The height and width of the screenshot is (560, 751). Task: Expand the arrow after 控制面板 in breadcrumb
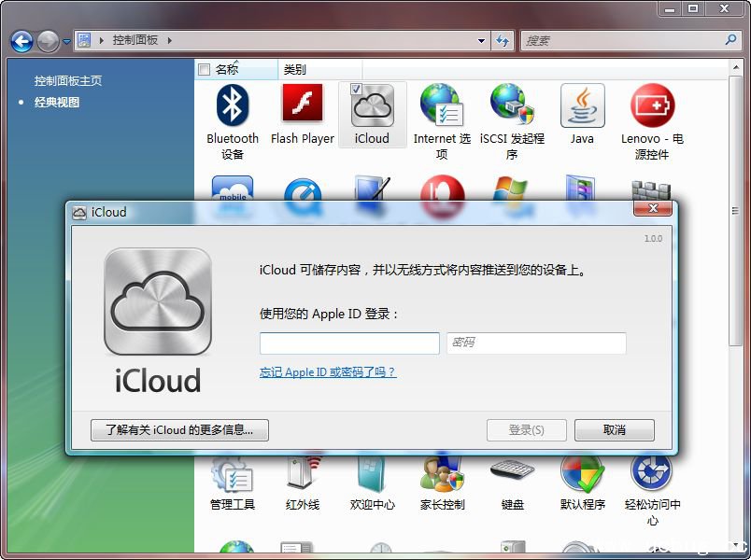(170, 40)
